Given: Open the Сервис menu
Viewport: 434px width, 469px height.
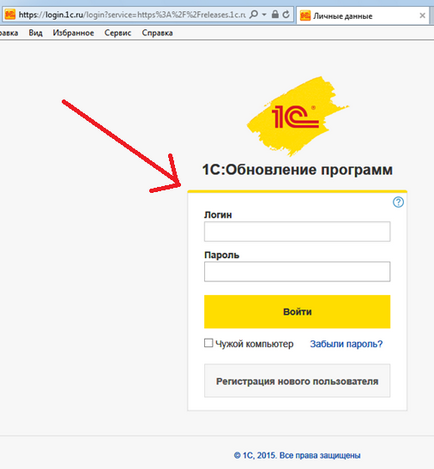Looking at the screenshot, I should (118, 33).
